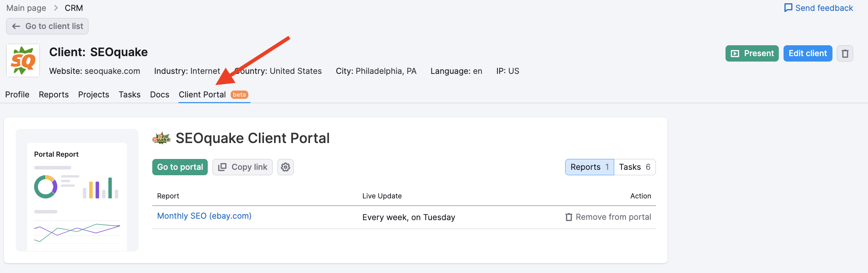Open portal settings gear icon
The width and height of the screenshot is (868, 273).
point(285,167)
